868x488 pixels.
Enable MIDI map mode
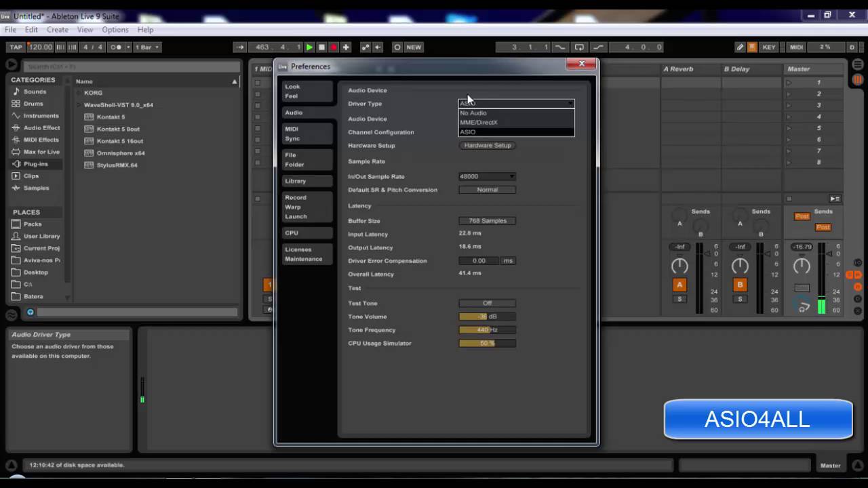(796, 47)
